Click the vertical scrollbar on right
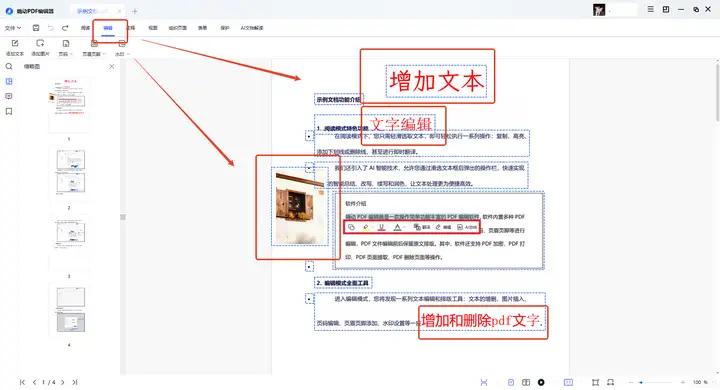The height and width of the screenshot is (390, 720). 717,92
